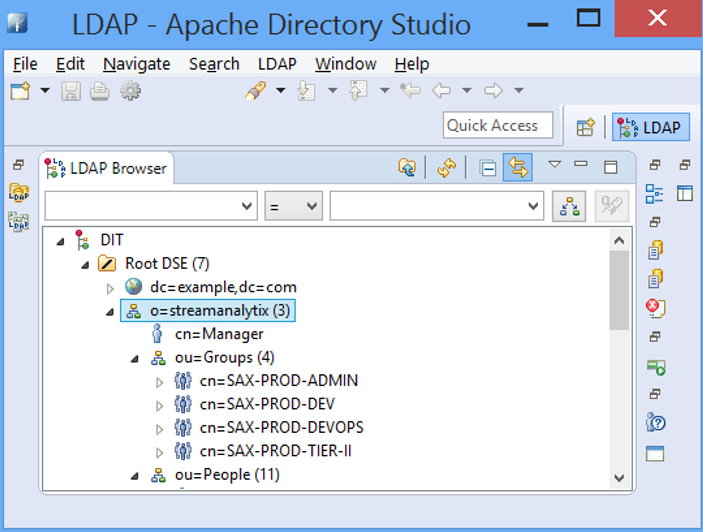Image resolution: width=703 pixels, height=532 pixels.
Task: Click the Collapse All icon in LDAP Browser
Action: coord(488,168)
